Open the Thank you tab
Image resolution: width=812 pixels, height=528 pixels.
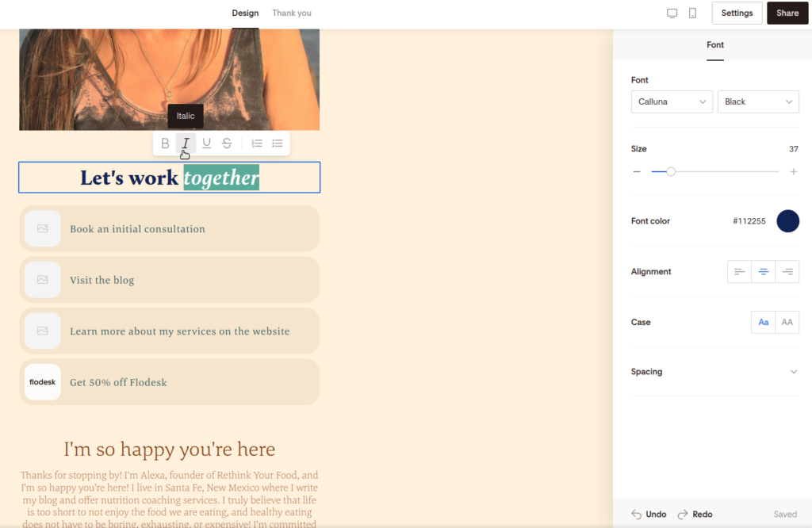292,13
